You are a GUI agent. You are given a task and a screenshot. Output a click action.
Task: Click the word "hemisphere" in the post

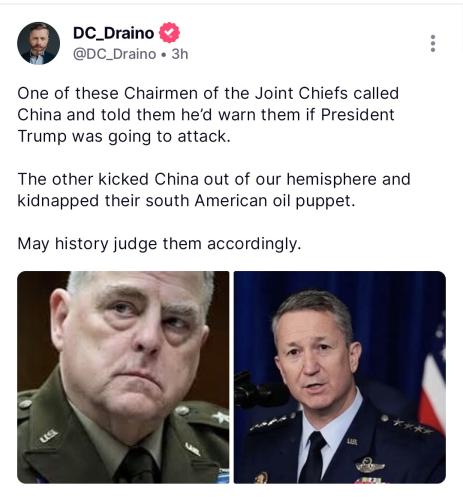[331, 179]
